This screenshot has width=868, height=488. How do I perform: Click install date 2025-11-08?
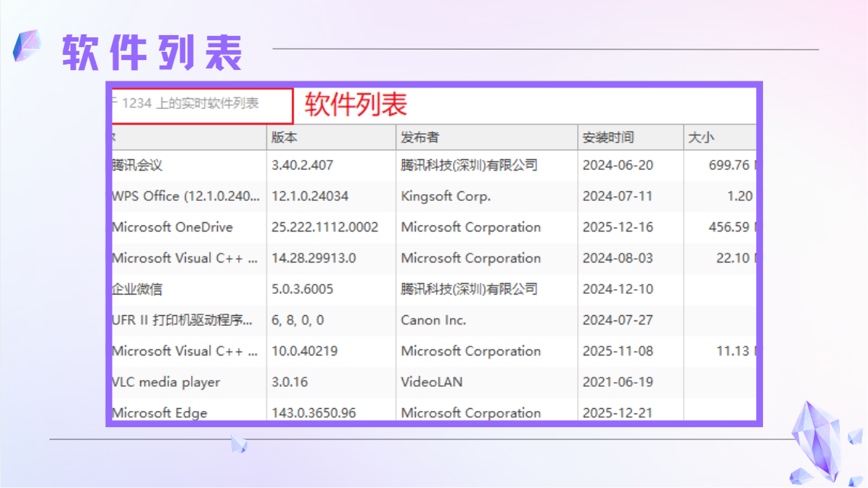tap(617, 351)
